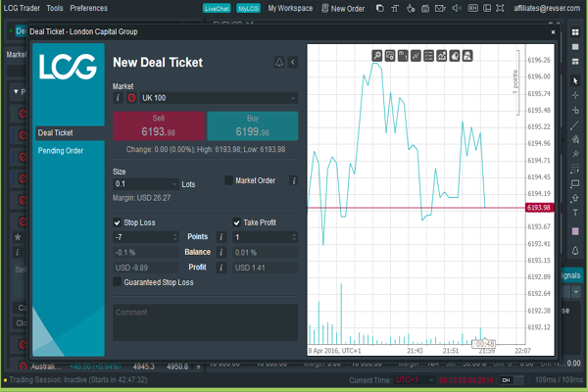
Task: Open the Tools menu
Action: (55, 8)
